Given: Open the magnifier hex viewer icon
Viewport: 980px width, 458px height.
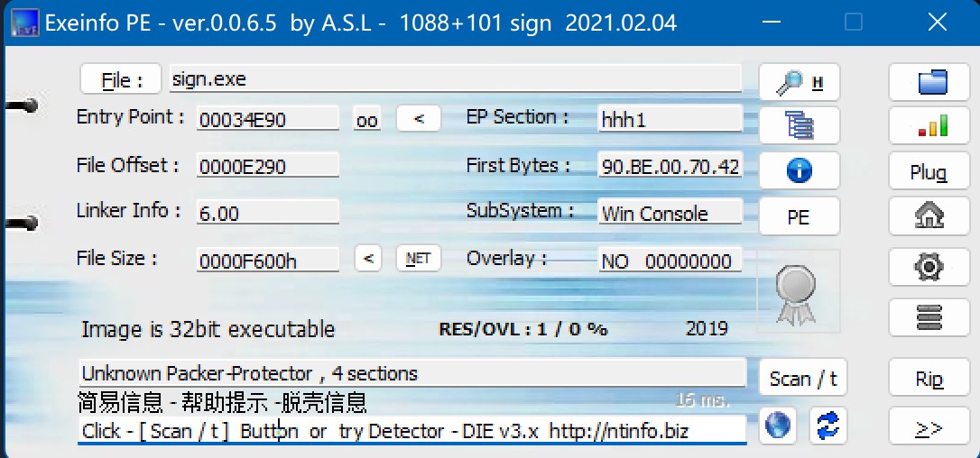Looking at the screenshot, I should [800, 82].
